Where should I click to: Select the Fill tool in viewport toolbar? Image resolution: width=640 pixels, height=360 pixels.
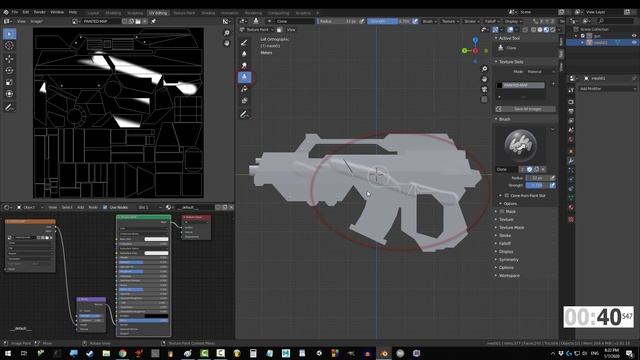[x=244, y=89]
